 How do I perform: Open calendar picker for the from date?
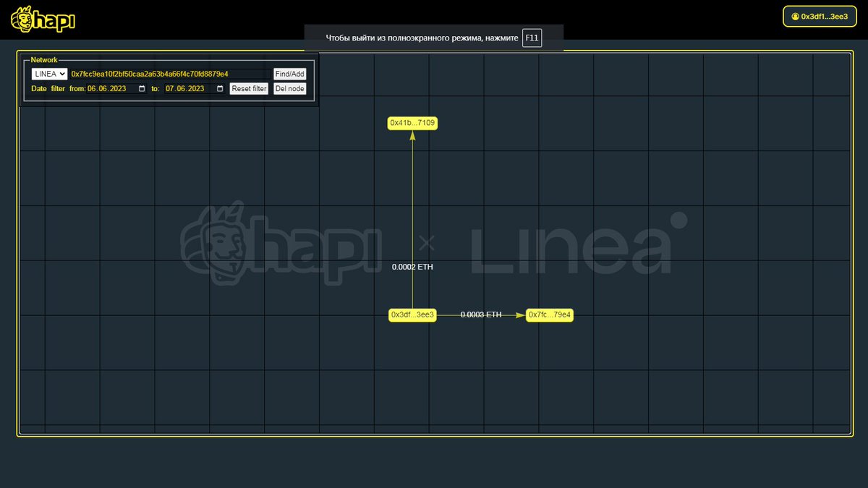click(x=142, y=89)
